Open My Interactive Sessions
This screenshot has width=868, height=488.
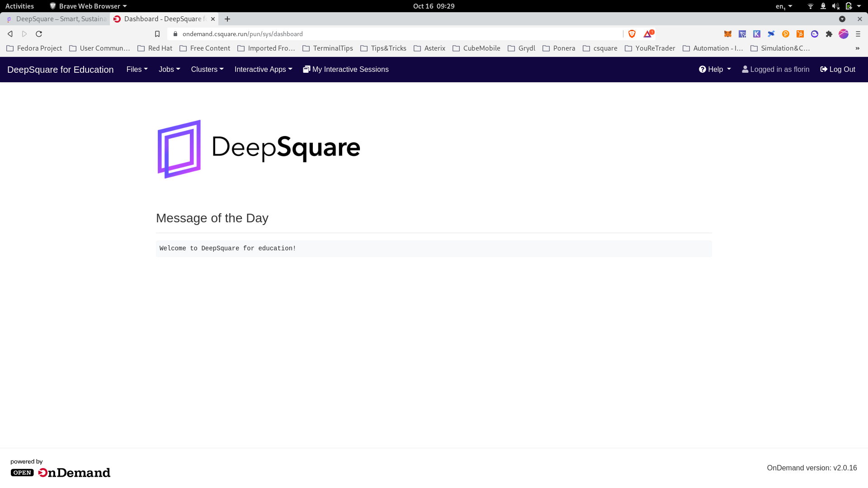(346, 70)
